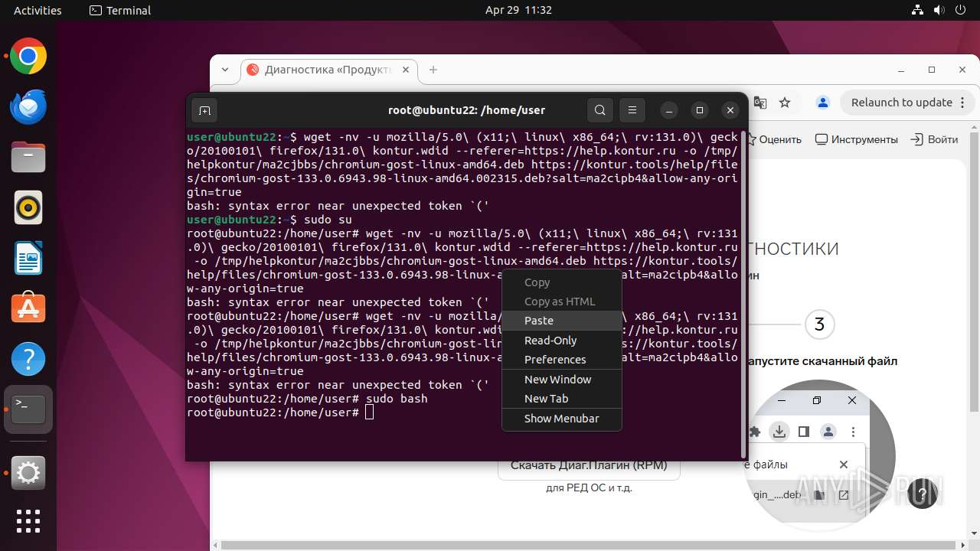Image resolution: width=980 pixels, height=551 pixels.
Task: Open Rhythmbox music player in dock
Action: click(28, 207)
